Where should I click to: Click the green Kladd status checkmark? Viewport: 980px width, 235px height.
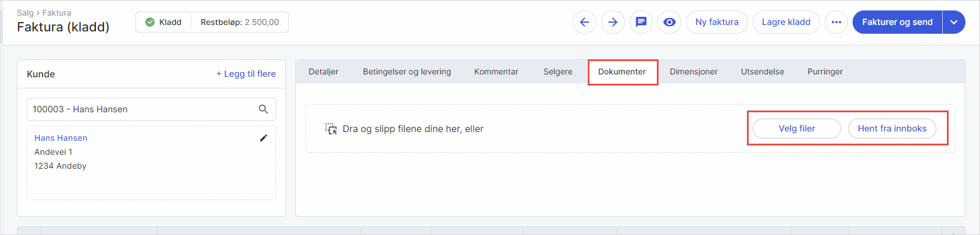(150, 22)
